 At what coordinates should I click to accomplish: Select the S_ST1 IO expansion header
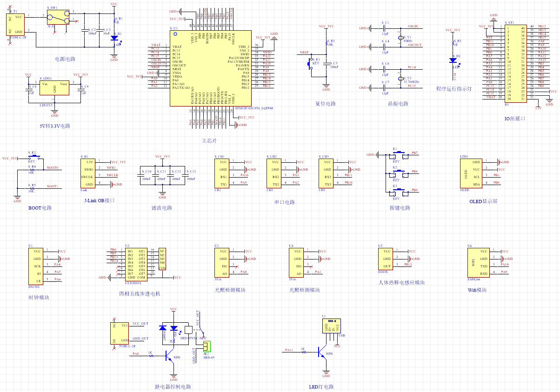click(516, 63)
